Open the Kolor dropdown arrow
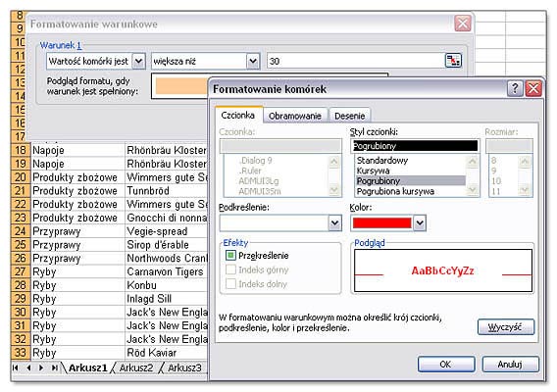Viewport: 557px width, 392px height. point(420,223)
